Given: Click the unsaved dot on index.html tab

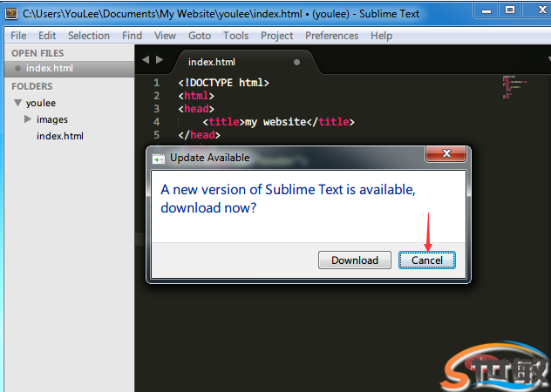Looking at the screenshot, I should coord(296,62).
